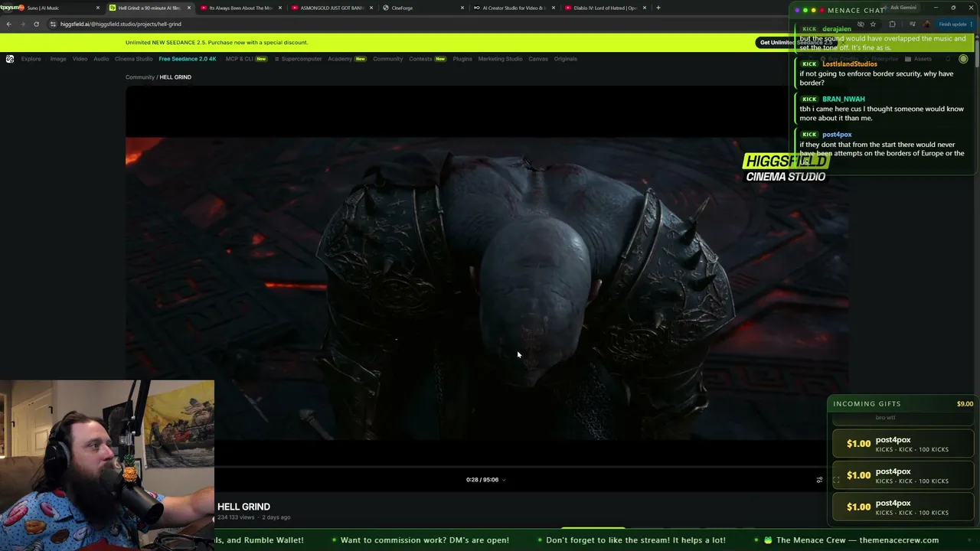Open a new browser tab with the plus icon
The image size is (980, 551).
pyautogui.click(x=658, y=8)
